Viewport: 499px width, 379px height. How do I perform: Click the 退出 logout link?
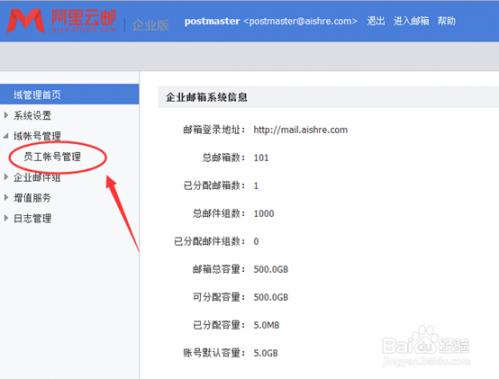click(376, 21)
